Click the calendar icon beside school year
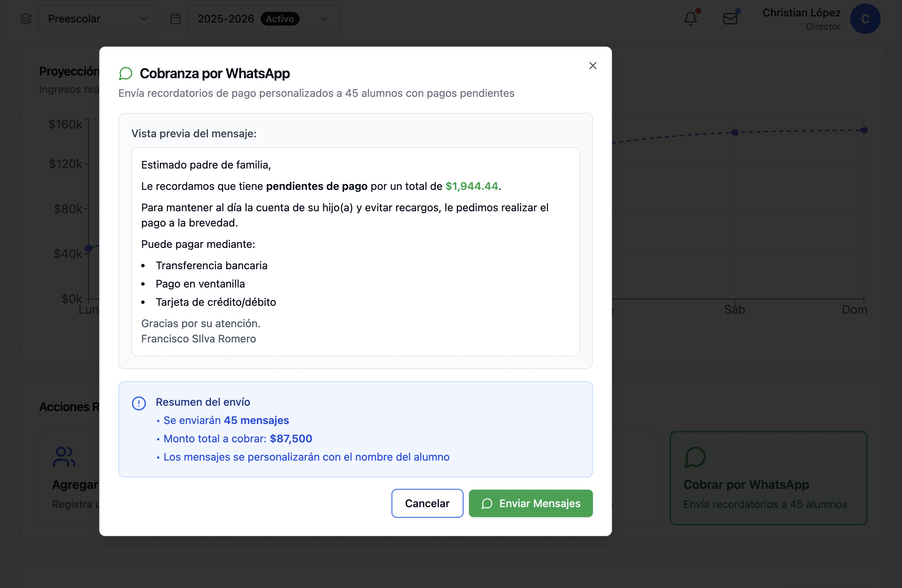Viewport: 902px width, 588px height. pyautogui.click(x=175, y=19)
